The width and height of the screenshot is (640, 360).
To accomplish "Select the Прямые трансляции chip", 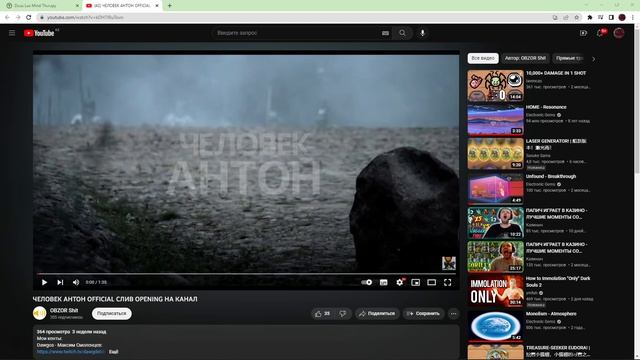I will [569, 58].
